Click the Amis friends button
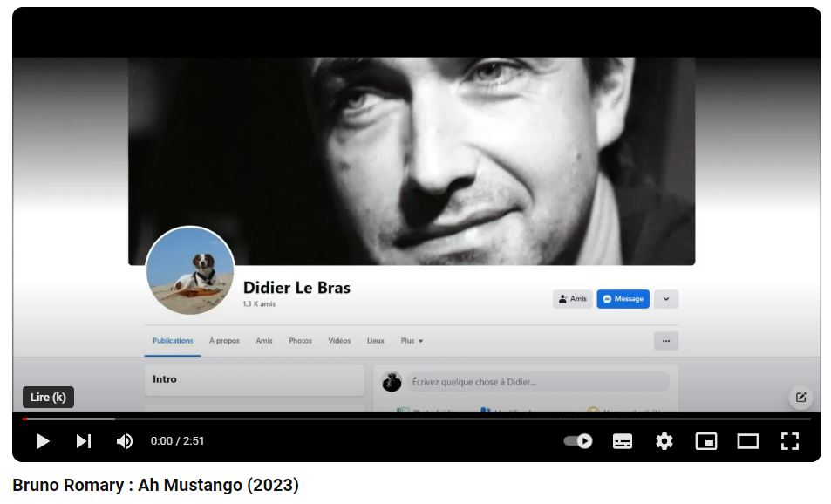 573,299
